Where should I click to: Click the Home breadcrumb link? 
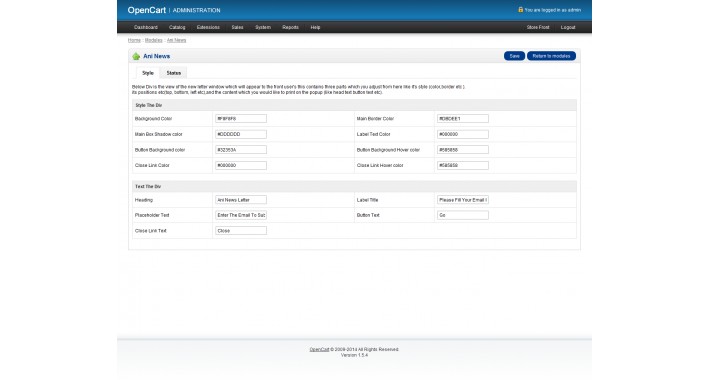[x=134, y=40]
